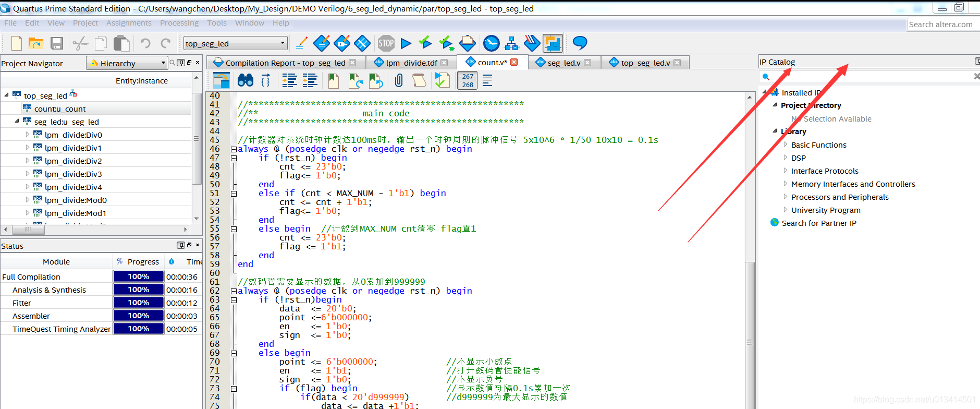Open the Assignments menu
Image resolution: width=980 pixels, height=409 pixels.
pyautogui.click(x=129, y=23)
